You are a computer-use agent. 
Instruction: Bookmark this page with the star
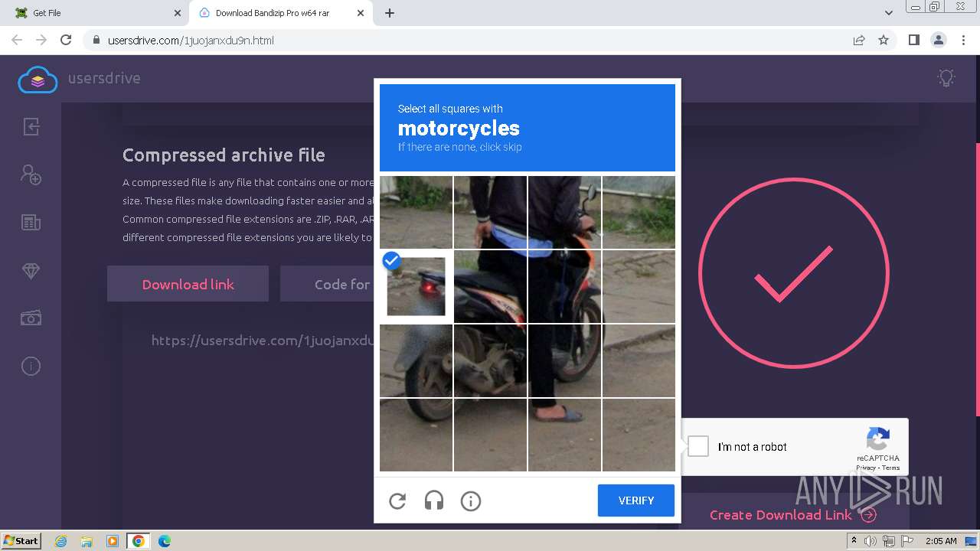[884, 41]
